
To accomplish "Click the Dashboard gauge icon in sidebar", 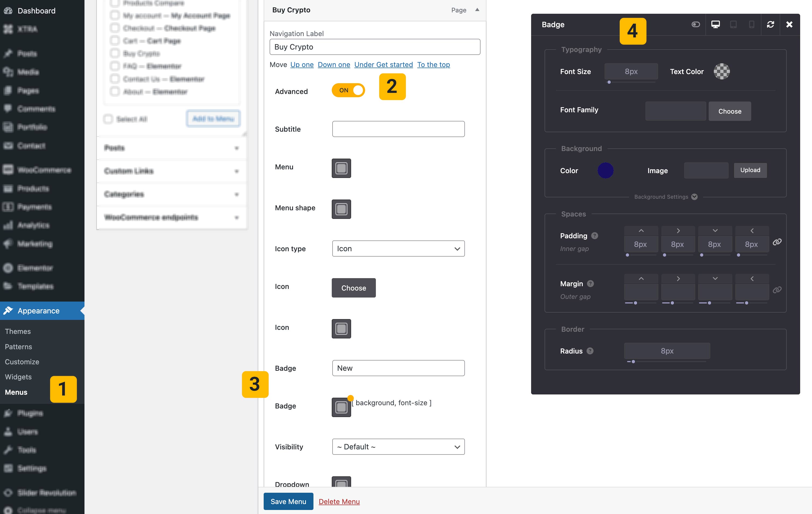I will 8,11.
